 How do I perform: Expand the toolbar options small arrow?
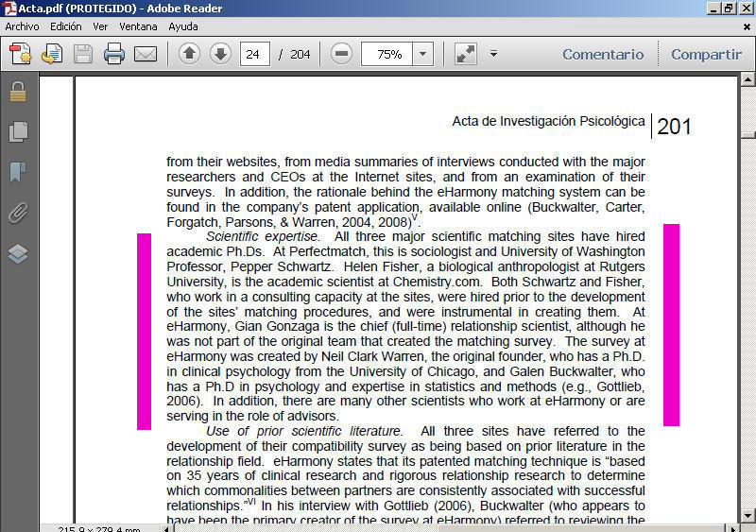[x=493, y=53]
